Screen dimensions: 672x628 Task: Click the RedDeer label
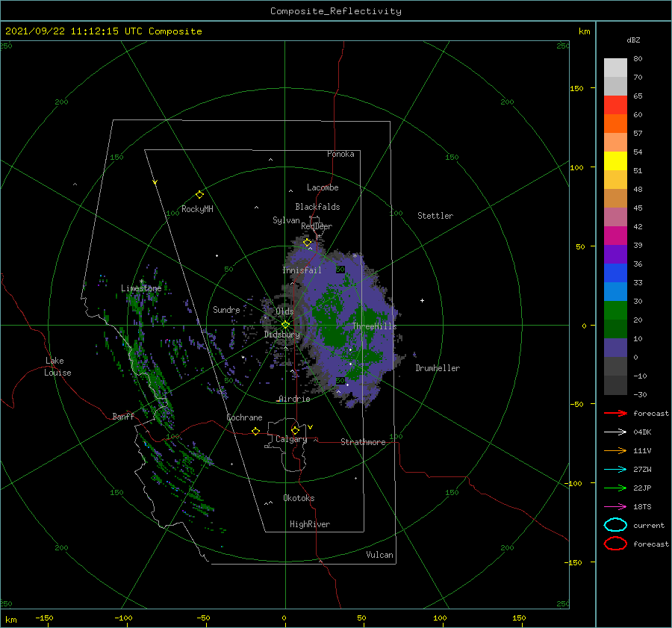tap(317, 226)
